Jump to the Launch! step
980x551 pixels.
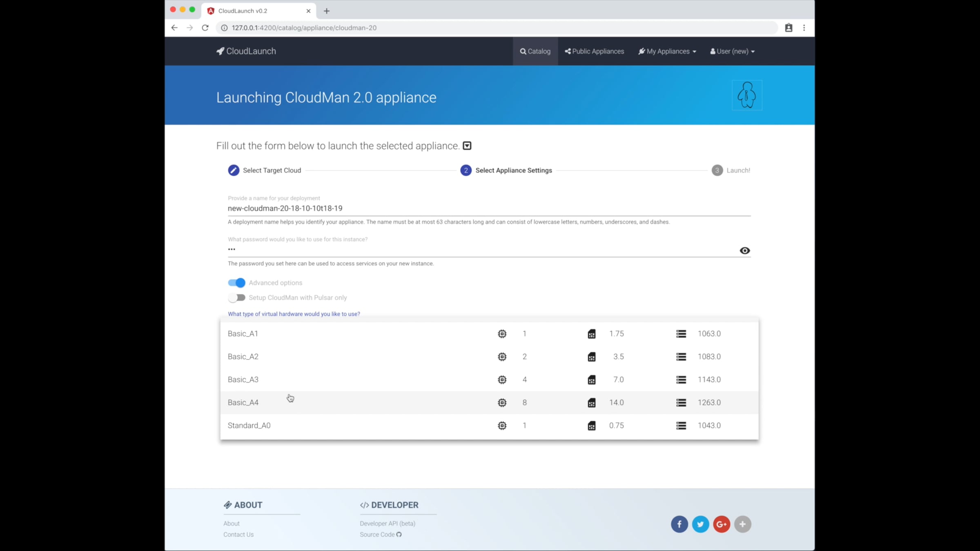pos(731,170)
